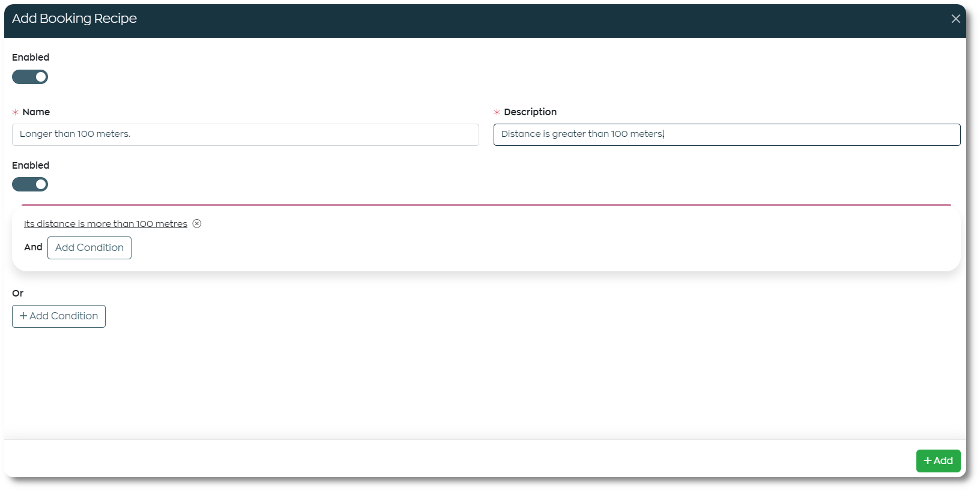Click the Add Booking Recipe title
980x491 pixels.
pos(74,19)
